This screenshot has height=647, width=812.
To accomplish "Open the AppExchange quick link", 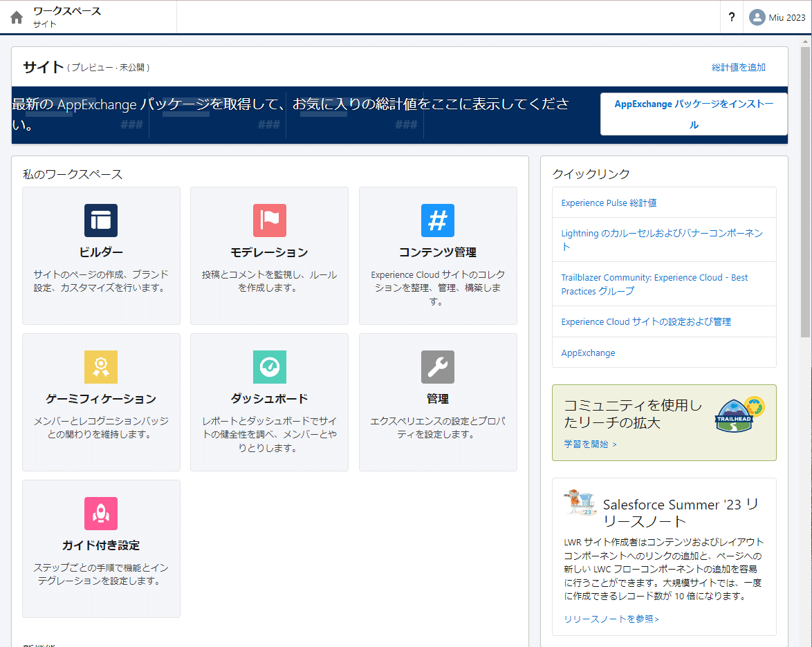I will pyautogui.click(x=589, y=353).
